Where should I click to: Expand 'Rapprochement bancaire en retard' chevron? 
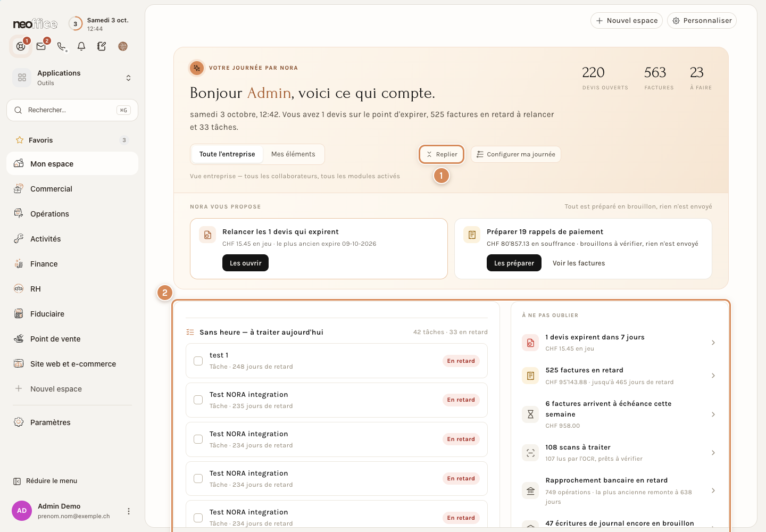click(x=713, y=491)
